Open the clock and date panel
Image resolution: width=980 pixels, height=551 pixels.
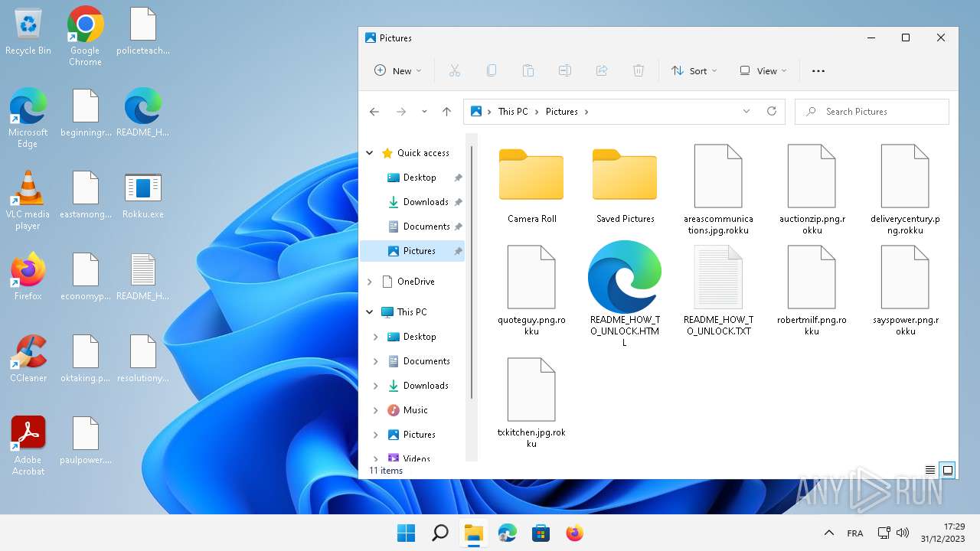[944, 533]
